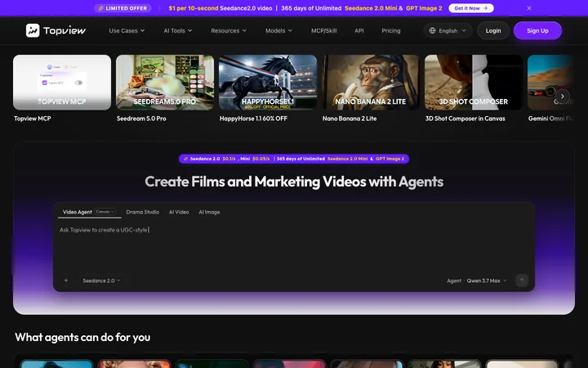
Task: Select the Video Agent tab
Action: click(77, 212)
